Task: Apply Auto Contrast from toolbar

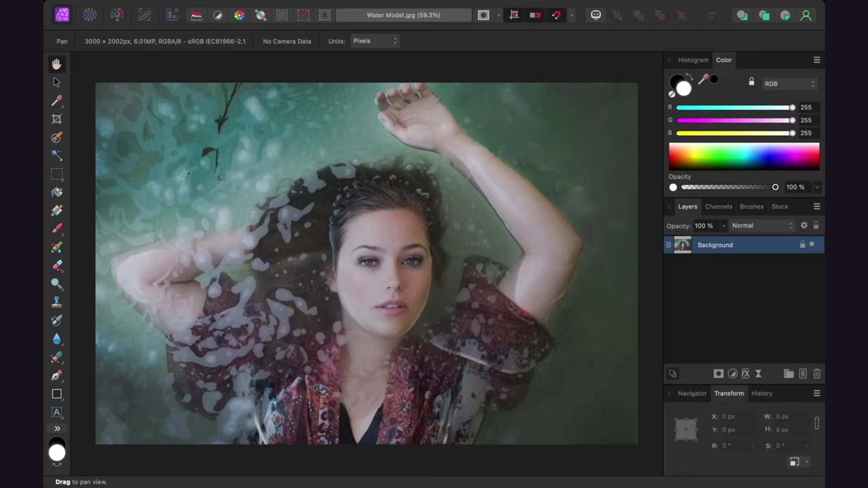Action: 218,15
